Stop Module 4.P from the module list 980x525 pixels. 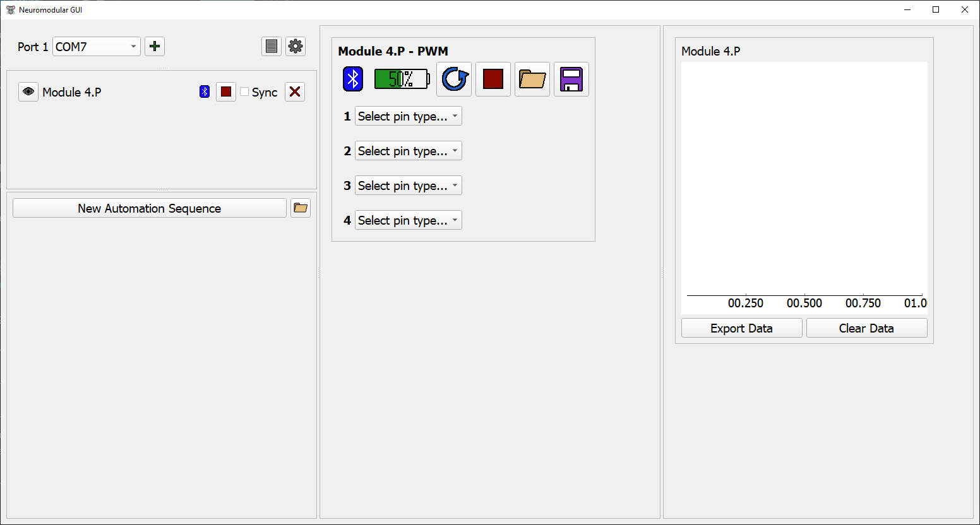click(226, 91)
